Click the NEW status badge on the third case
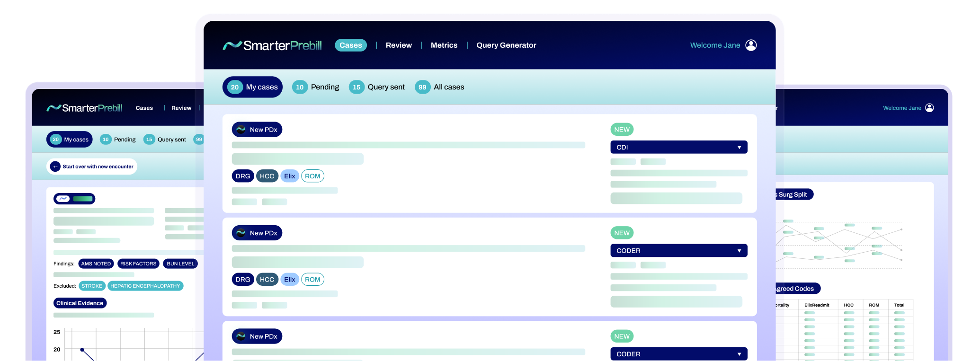 click(622, 336)
